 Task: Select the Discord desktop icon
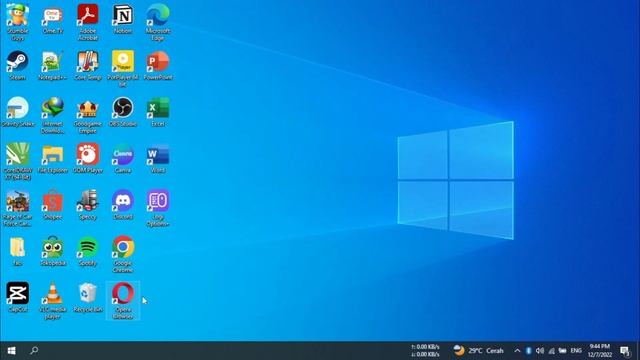(123, 205)
